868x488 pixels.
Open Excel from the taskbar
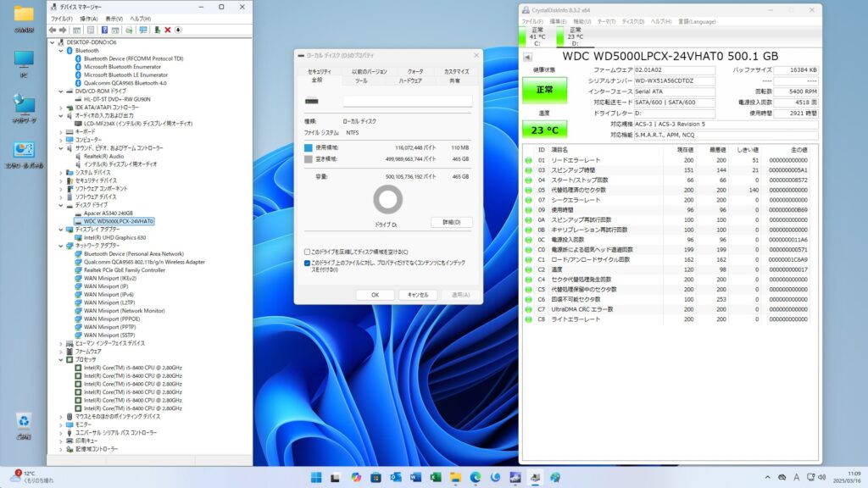coord(436,478)
